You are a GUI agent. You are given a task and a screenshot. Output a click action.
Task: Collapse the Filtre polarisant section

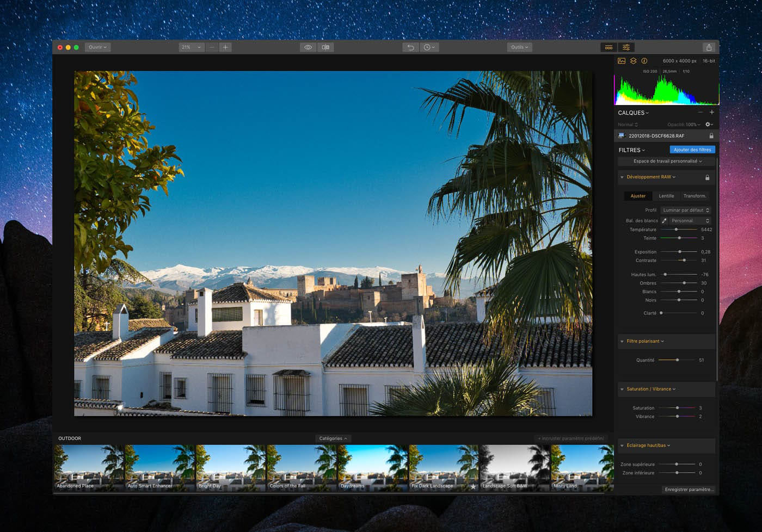[622, 342]
